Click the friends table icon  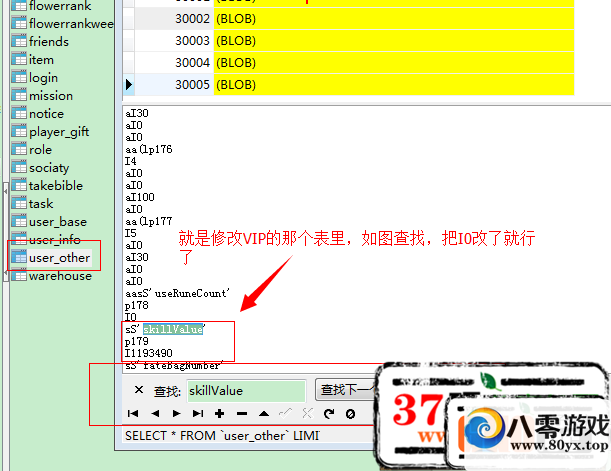point(19,41)
